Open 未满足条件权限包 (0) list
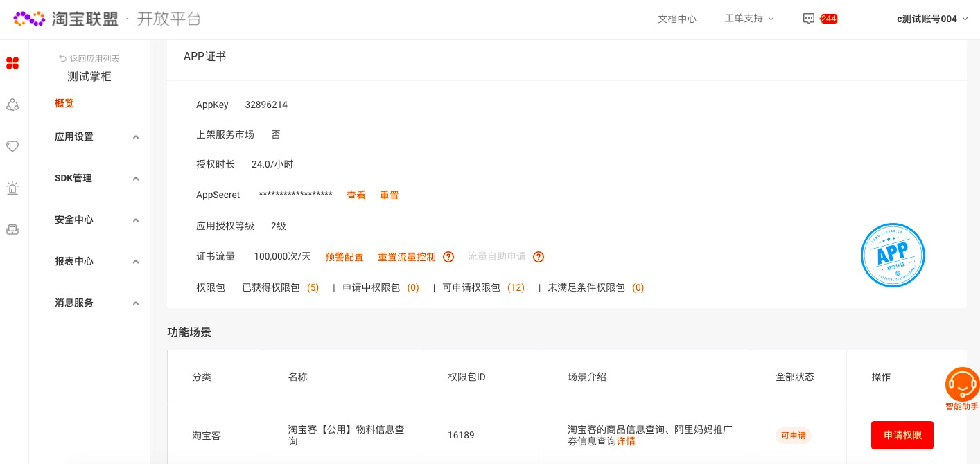This screenshot has height=464, width=980. tap(596, 287)
